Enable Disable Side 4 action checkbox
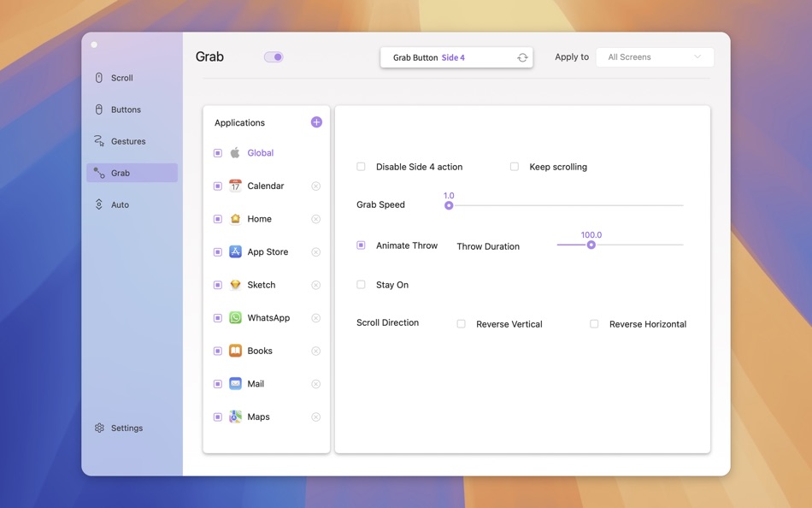Image resolution: width=812 pixels, height=508 pixels. tap(361, 167)
